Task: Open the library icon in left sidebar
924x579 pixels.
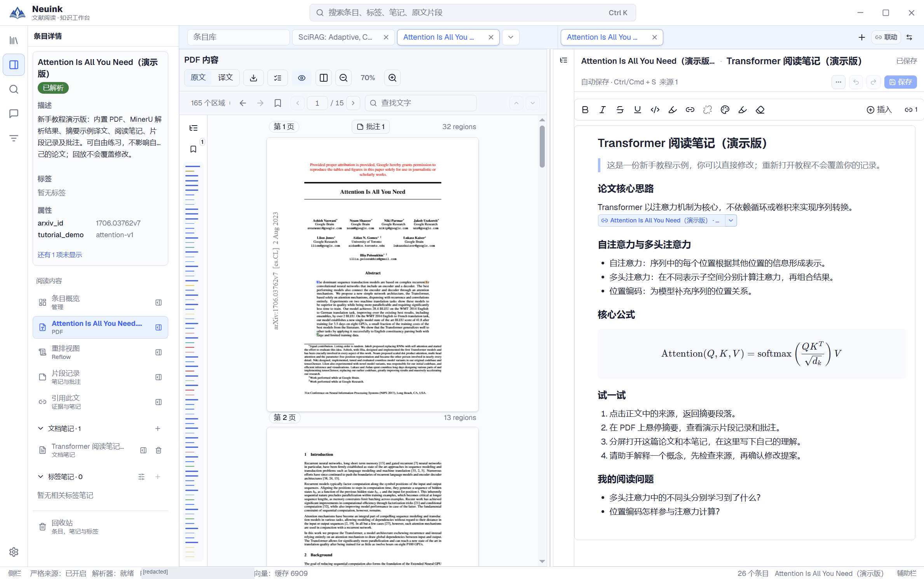Action: tap(14, 40)
